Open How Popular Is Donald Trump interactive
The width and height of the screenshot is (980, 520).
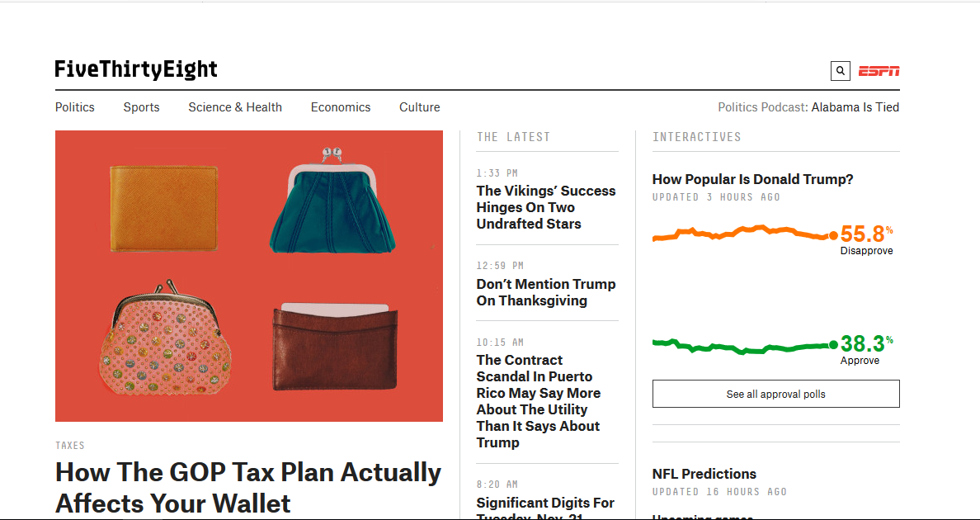(x=752, y=179)
